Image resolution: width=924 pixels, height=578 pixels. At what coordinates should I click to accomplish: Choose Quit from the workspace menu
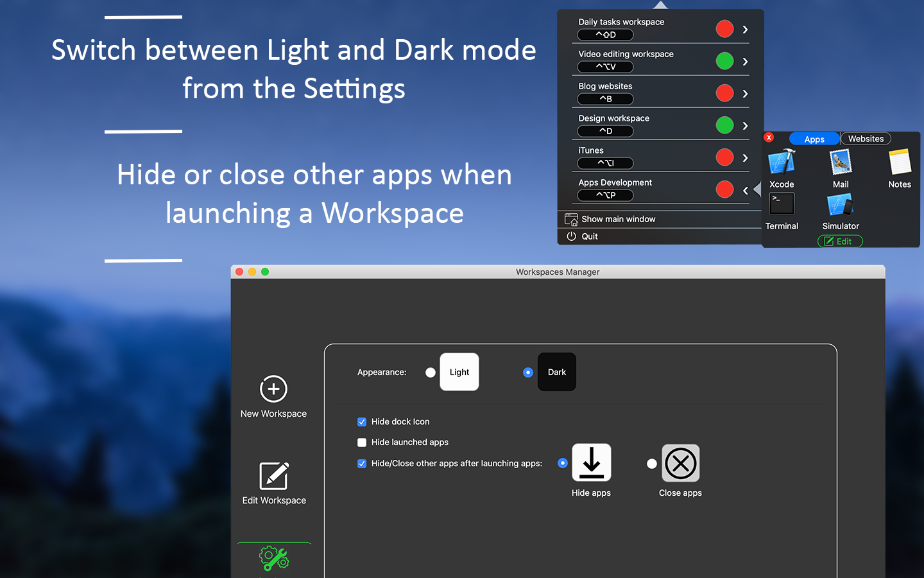click(588, 236)
